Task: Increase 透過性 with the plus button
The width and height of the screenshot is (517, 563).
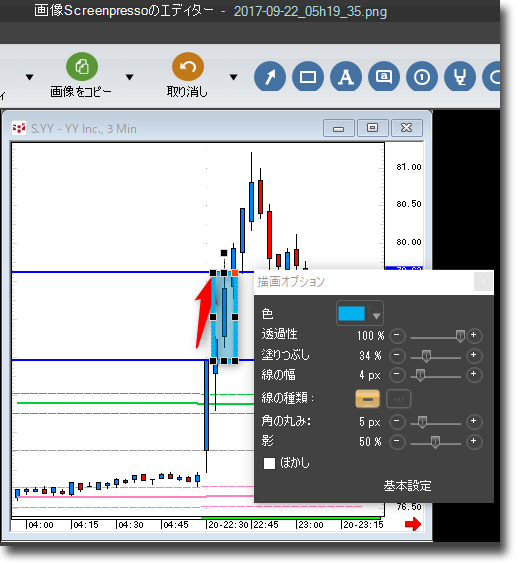Action: coord(474,335)
